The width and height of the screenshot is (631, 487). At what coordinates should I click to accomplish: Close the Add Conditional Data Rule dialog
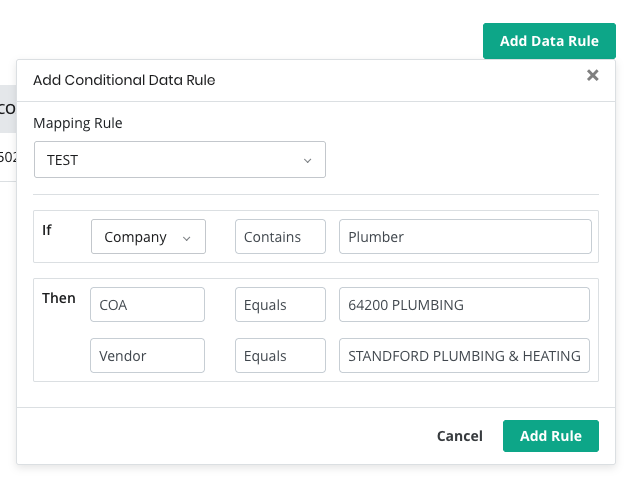tap(593, 75)
